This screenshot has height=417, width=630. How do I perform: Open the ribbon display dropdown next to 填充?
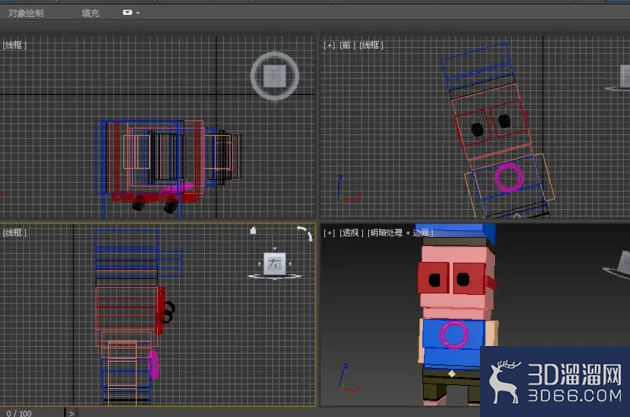tap(131, 12)
